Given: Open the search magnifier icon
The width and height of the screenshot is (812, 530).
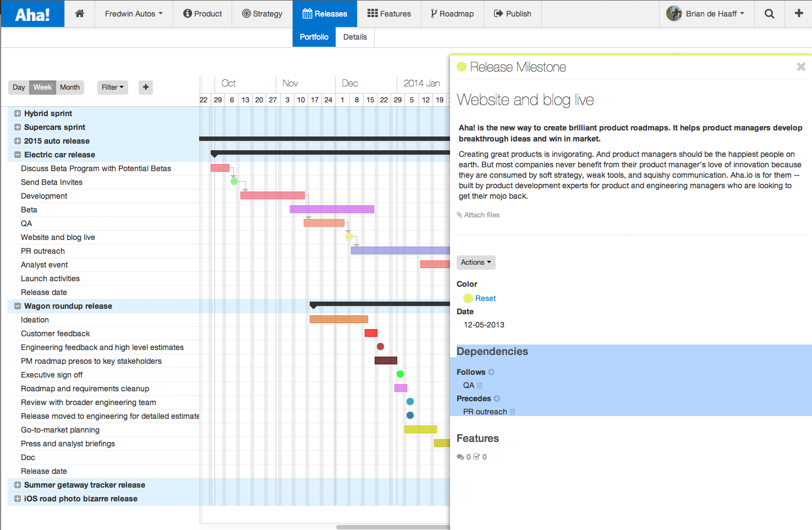Looking at the screenshot, I should [770, 14].
